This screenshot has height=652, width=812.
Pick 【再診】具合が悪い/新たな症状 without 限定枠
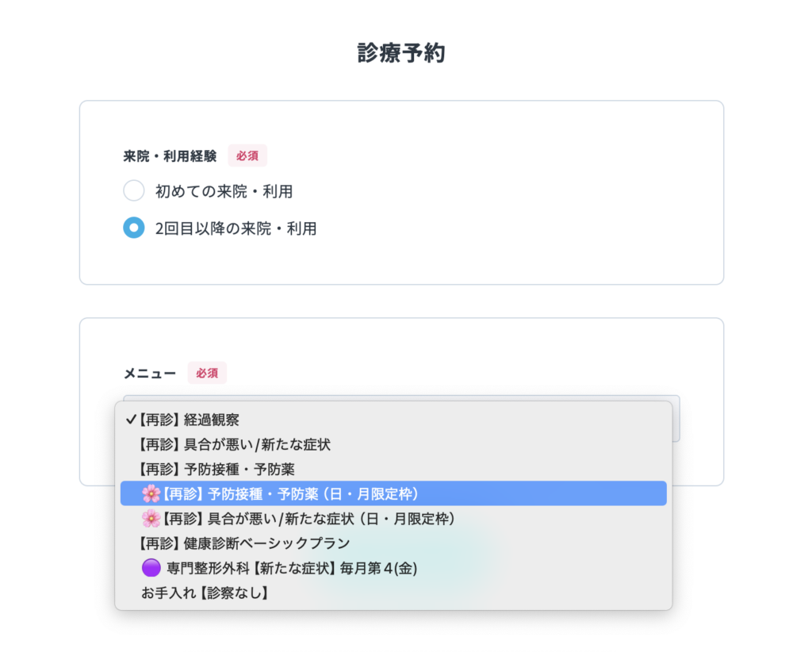coord(235,445)
